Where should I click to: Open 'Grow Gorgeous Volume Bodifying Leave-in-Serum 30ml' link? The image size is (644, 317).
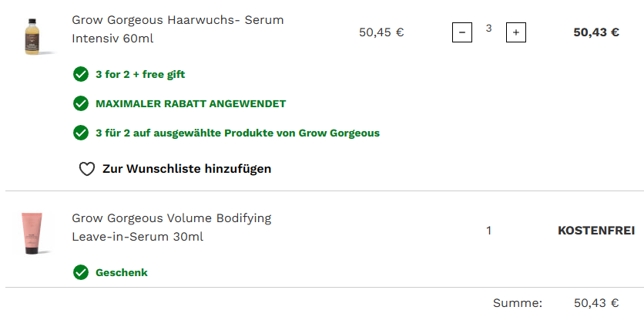(x=171, y=228)
